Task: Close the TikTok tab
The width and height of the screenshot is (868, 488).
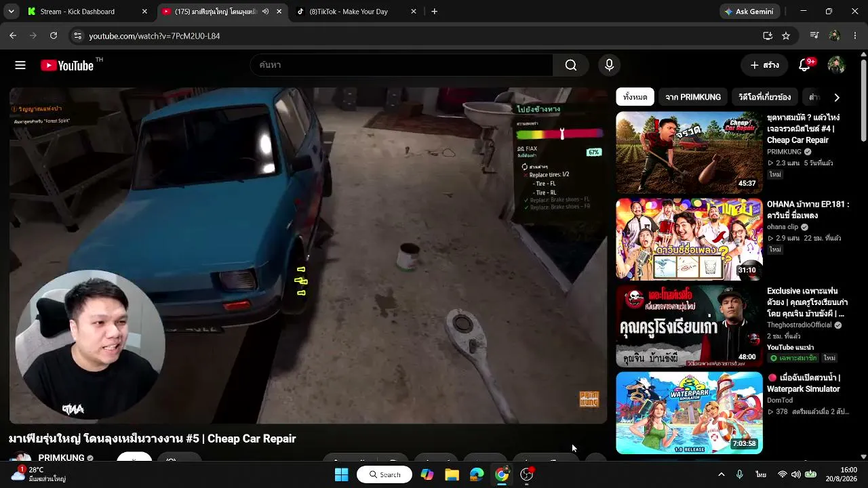Action: click(414, 12)
